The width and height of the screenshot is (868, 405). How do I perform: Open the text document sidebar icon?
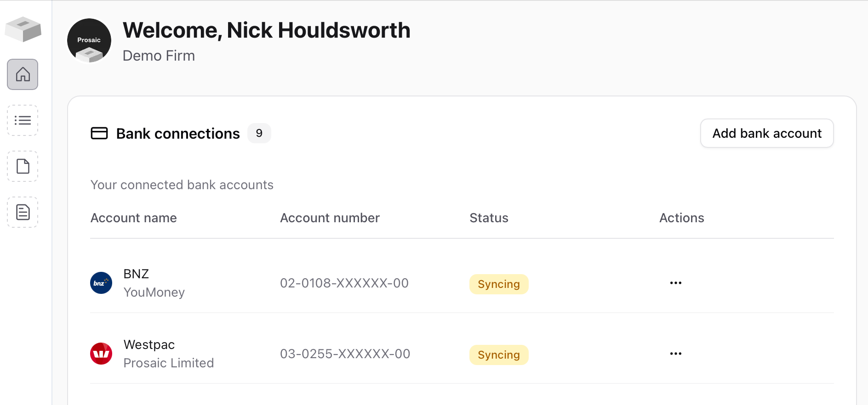[23, 212]
